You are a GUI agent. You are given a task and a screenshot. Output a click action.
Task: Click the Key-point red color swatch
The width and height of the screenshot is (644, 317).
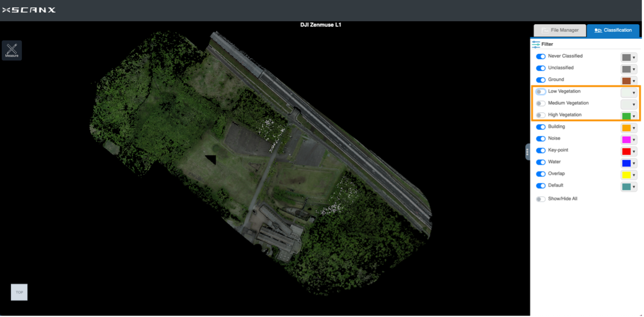coord(626,152)
